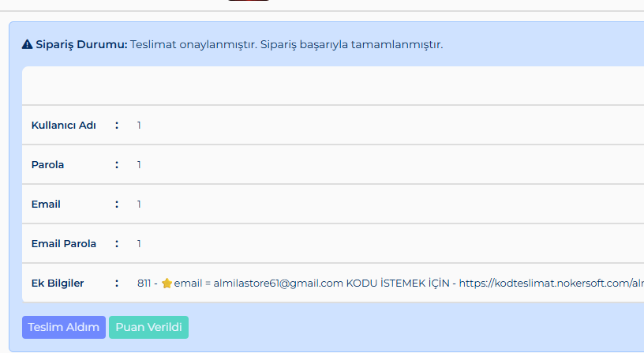The height and width of the screenshot is (353, 644).
Task: Select the almilastore61@gmail.com email text
Action: 278,284
